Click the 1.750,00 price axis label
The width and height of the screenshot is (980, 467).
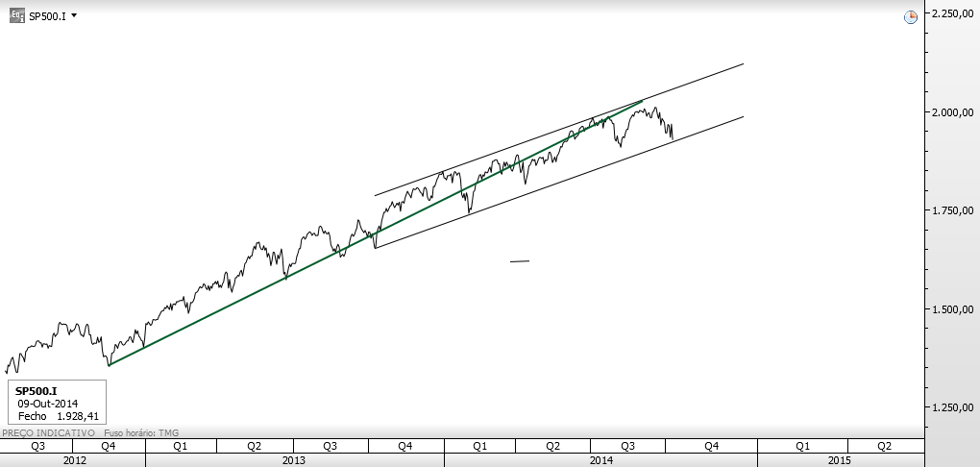pyautogui.click(x=952, y=210)
